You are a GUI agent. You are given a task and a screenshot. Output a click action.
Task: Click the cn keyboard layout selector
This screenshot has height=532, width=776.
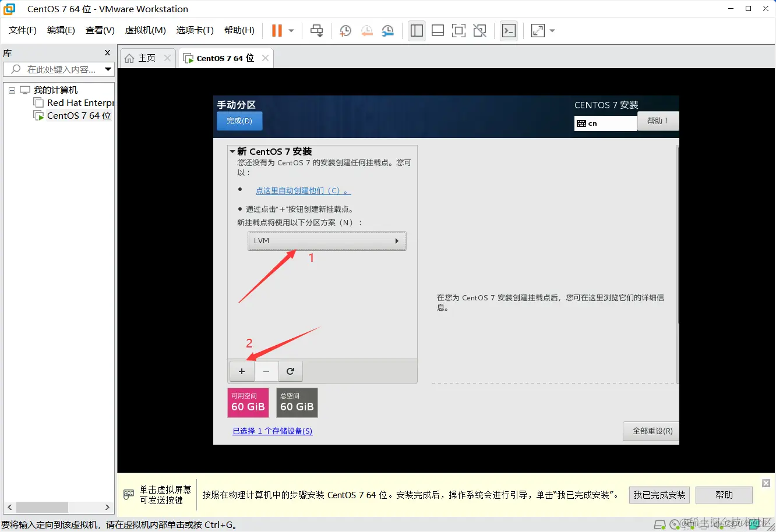[605, 123]
